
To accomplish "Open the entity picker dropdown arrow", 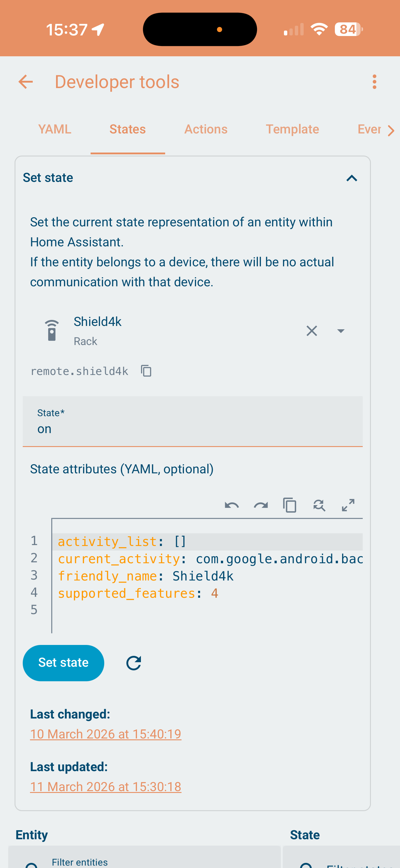I will [341, 331].
